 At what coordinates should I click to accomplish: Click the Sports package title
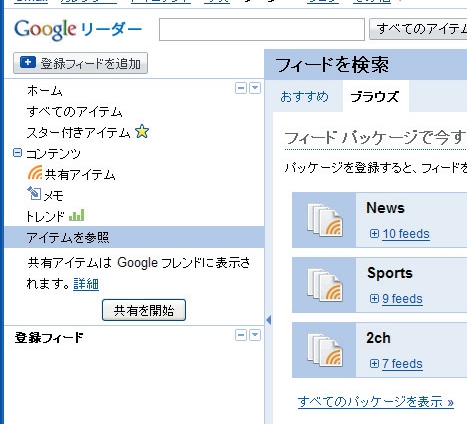point(390,273)
